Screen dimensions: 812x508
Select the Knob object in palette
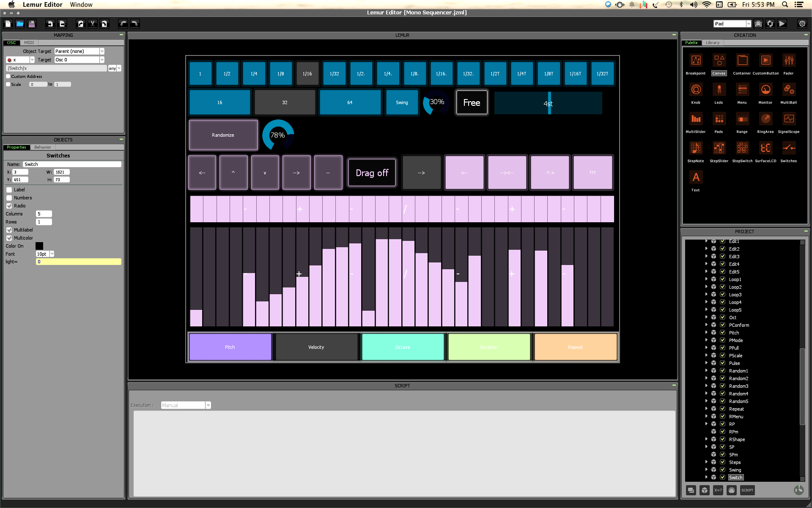tap(696, 90)
